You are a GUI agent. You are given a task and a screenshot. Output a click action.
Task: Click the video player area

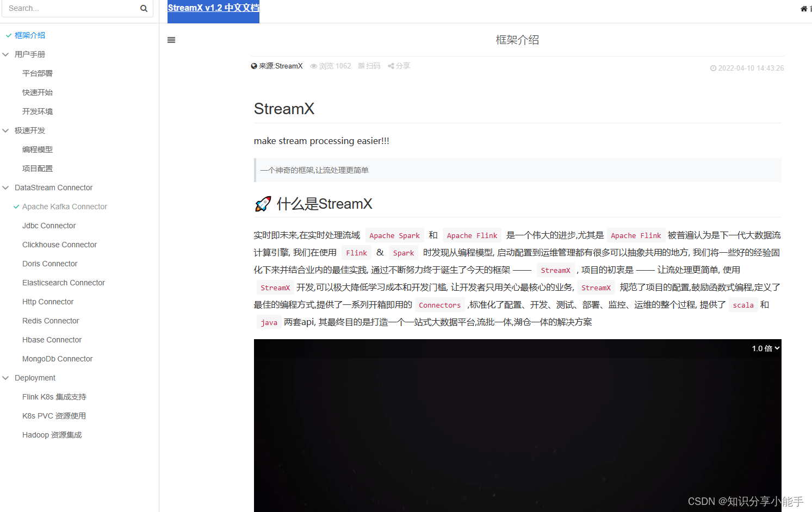(517, 426)
